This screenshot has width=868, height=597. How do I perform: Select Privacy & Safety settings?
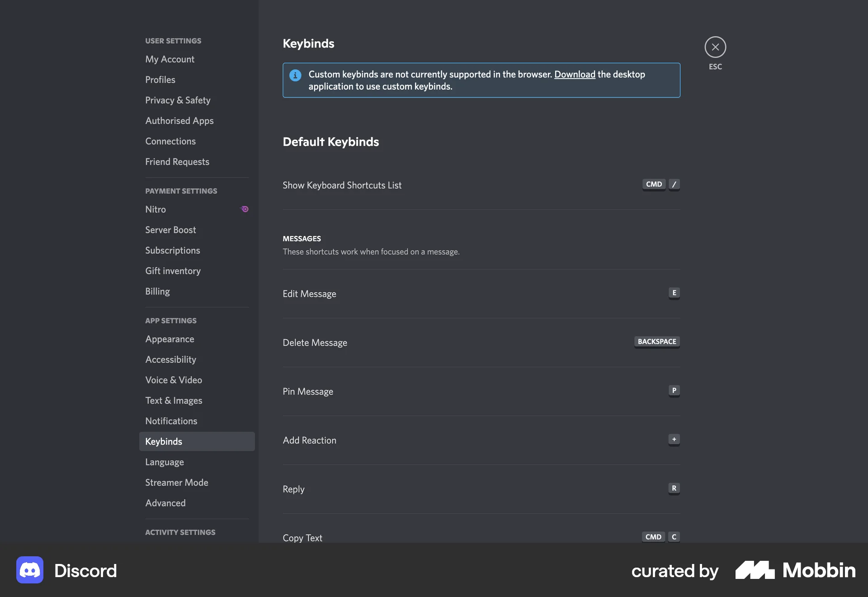(178, 100)
